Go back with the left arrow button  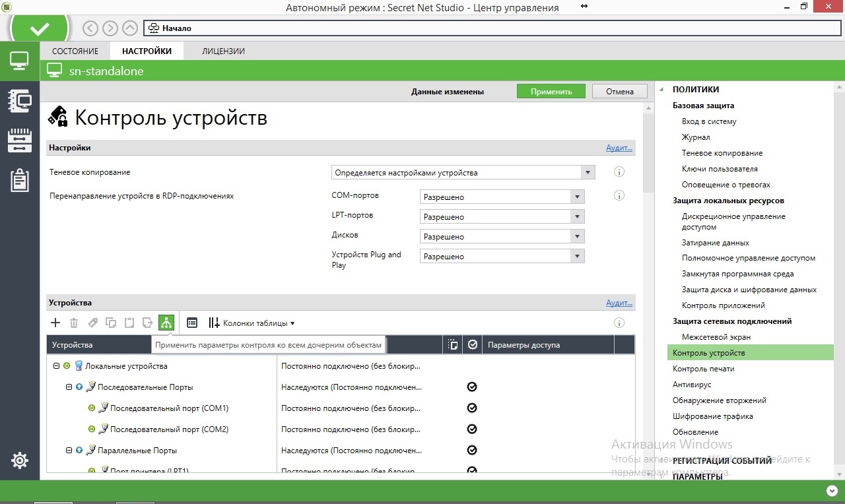pyautogui.click(x=90, y=28)
